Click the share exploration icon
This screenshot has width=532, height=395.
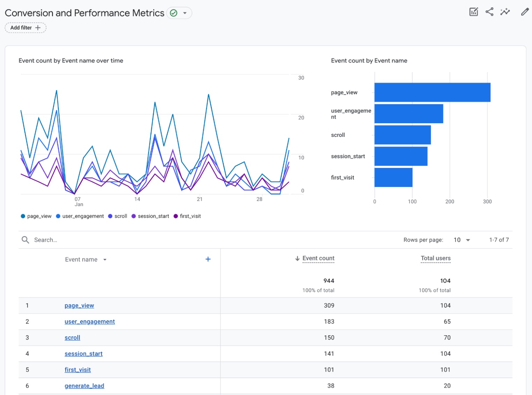[489, 12]
